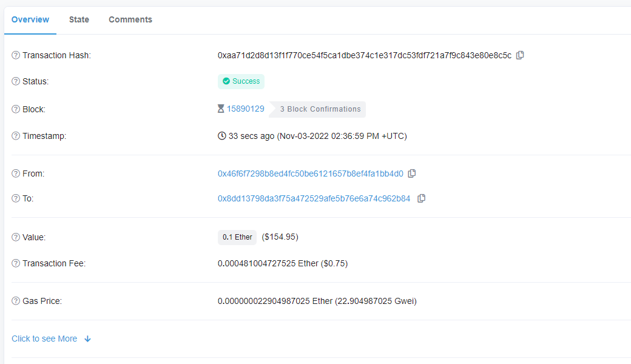This screenshot has height=364, width=631.
Task: Open the To address 0x8dd137...962b84
Action: click(314, 199)
